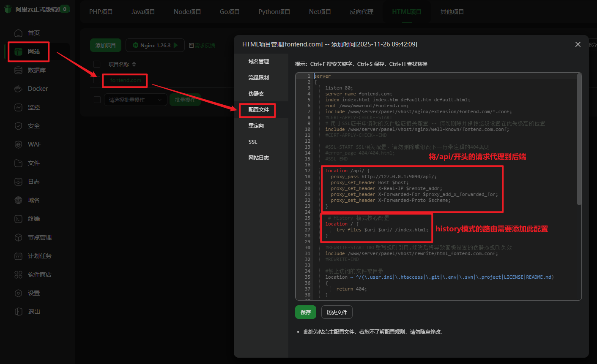Check the fontend.com row checkbox
The image size is (597, 364).
(x=97, y=80)
